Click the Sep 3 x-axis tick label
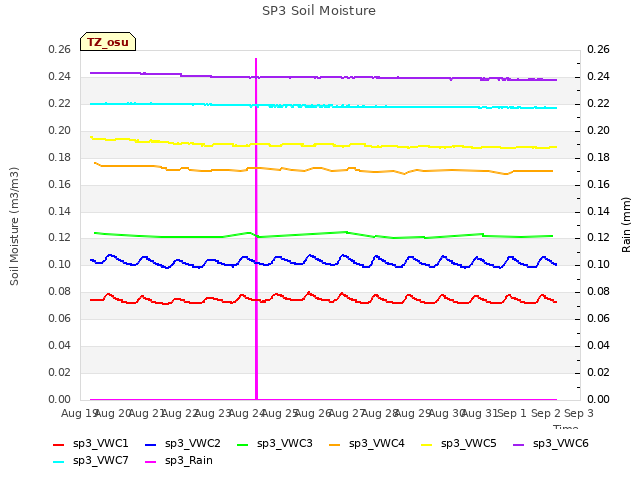Viewport: 640px width, 480px height. click(x=579, y=413)
